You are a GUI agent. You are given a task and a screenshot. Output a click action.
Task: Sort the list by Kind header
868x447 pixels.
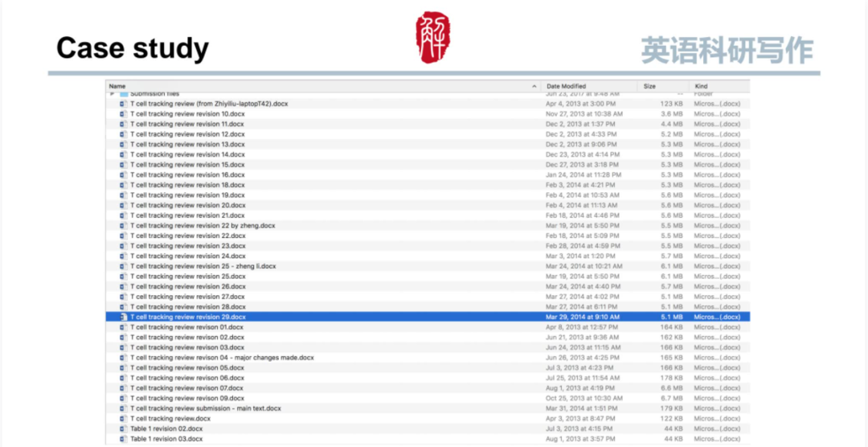point(701,86)
